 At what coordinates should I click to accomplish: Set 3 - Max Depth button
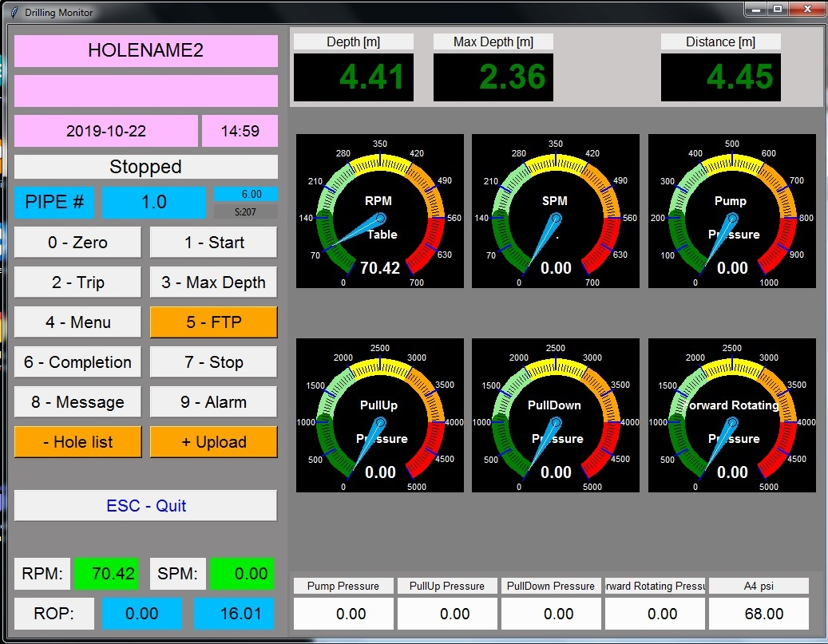tap(213, 282)
